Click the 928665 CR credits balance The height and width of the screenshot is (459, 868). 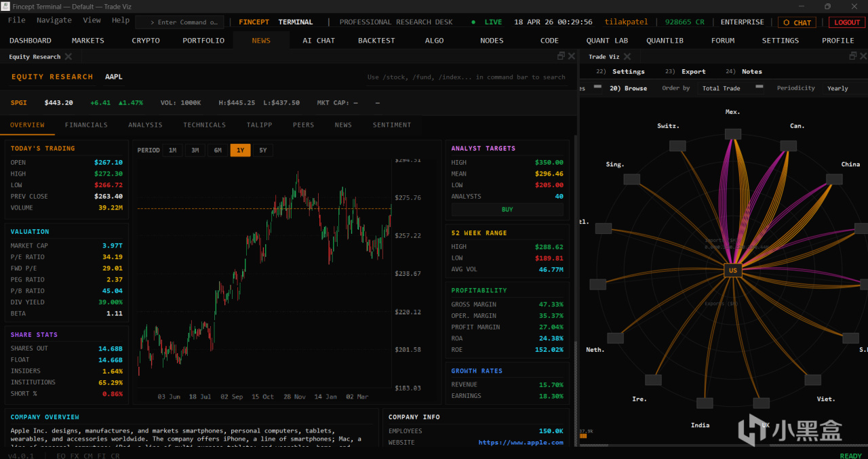point(684,22)
